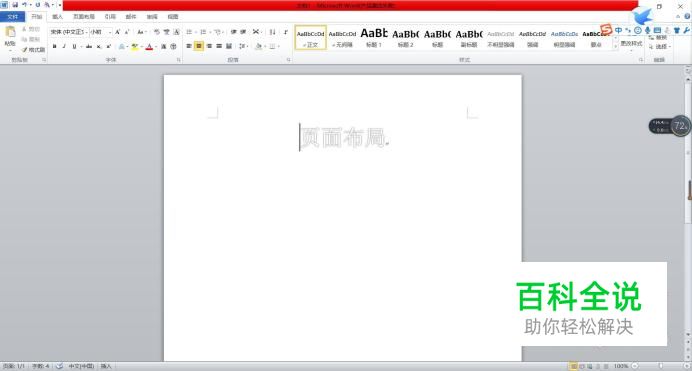This screenshot has width=692, height=371.
Task: Open the font dialog launcher
Action: (179, 60)
